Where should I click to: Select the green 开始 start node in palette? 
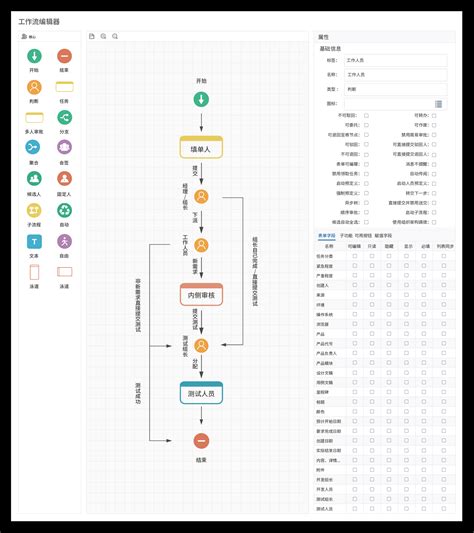pyautogui.click(x=34, y=56)
